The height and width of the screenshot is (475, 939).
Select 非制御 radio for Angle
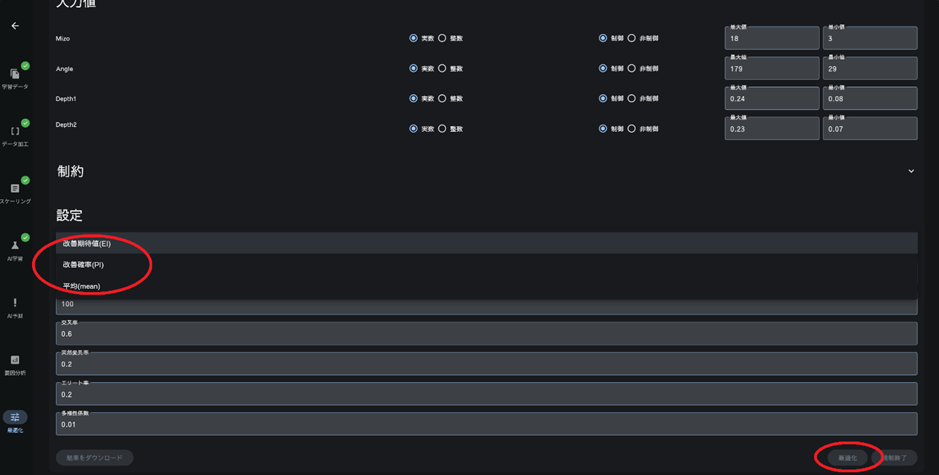pyautogui.click(x=631, y=68)
